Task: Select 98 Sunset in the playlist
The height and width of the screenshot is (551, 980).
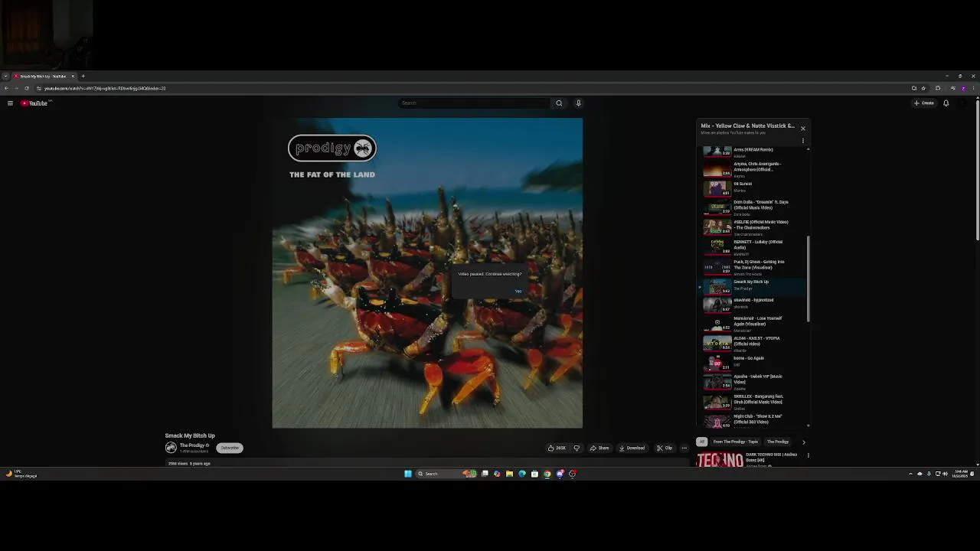Action: coord(754,187)
